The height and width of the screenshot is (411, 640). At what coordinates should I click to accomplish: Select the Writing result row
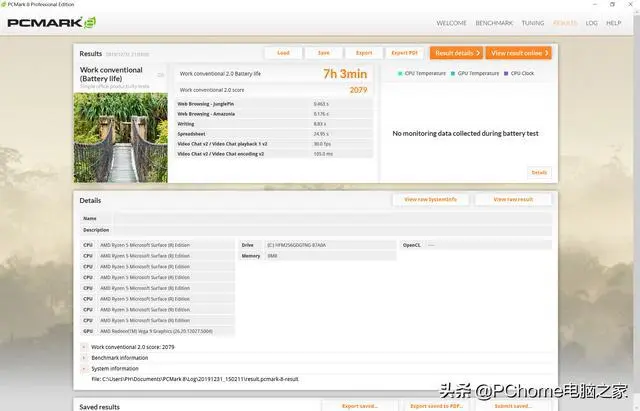tap(275, 124)
